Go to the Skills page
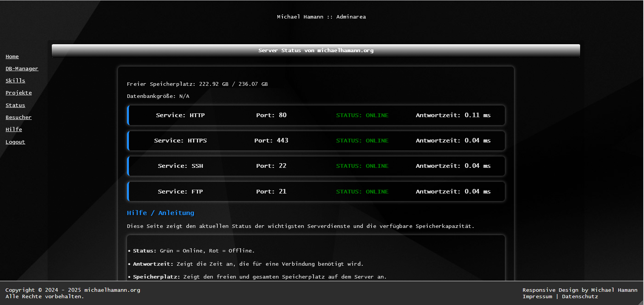This screenshot has height=305, width=644. [x=15, y=81]
